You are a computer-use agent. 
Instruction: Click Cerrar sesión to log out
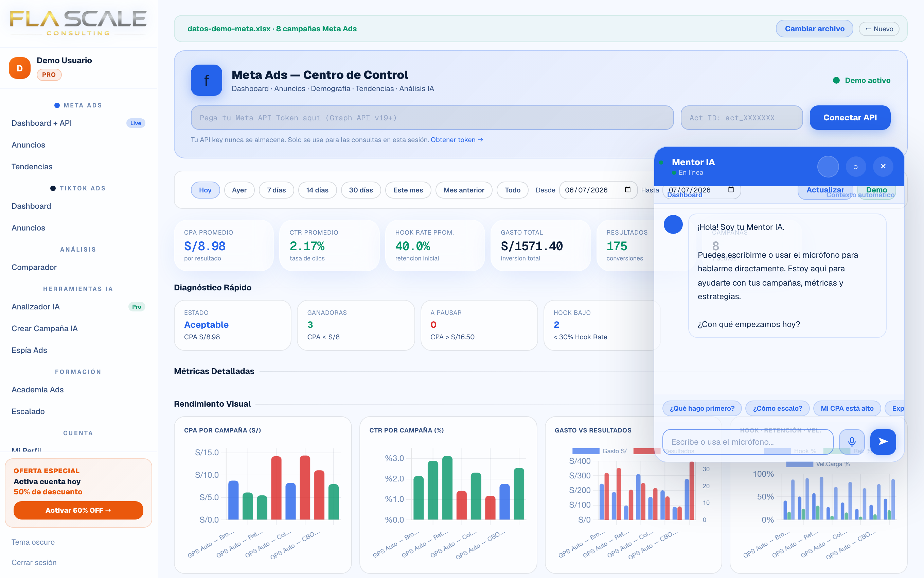(x=34, y=562)
